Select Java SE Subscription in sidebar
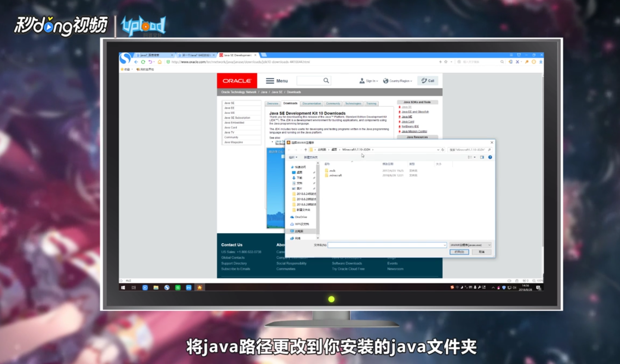The image size is (620, 364). tap(237, 118)
